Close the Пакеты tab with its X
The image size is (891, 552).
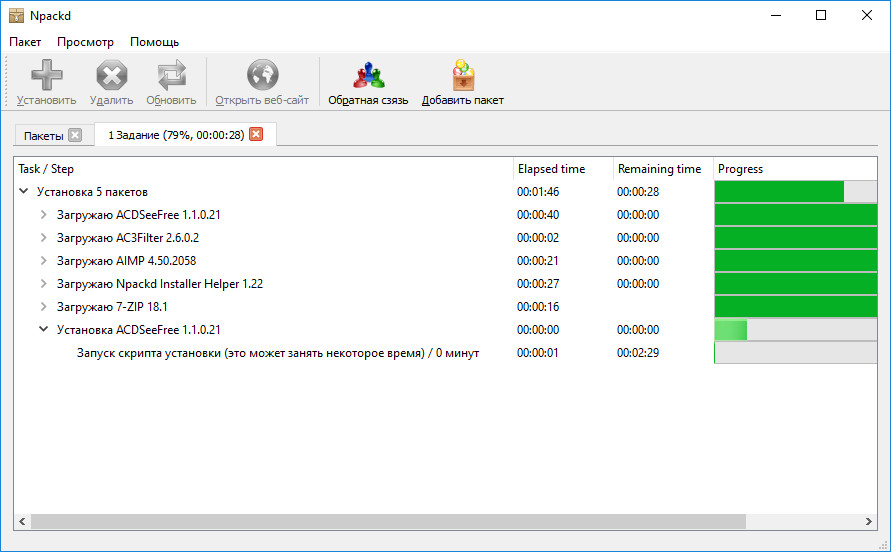coord(75,135)
